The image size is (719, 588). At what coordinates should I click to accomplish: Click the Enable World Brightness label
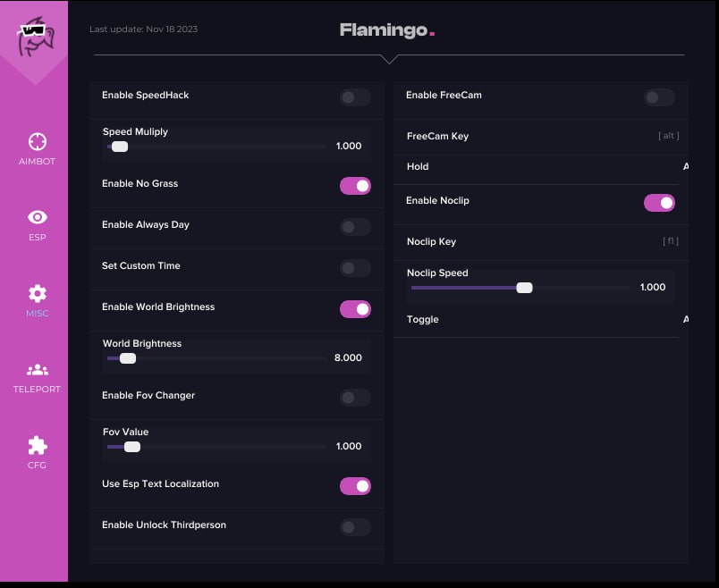click(158, 307)
